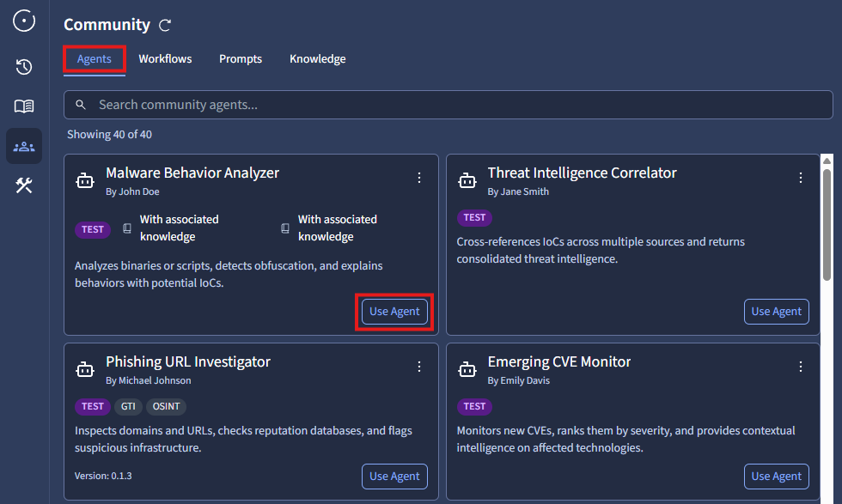
Task: Open the history icon in sidebar
Action: (x=24, y=67)
